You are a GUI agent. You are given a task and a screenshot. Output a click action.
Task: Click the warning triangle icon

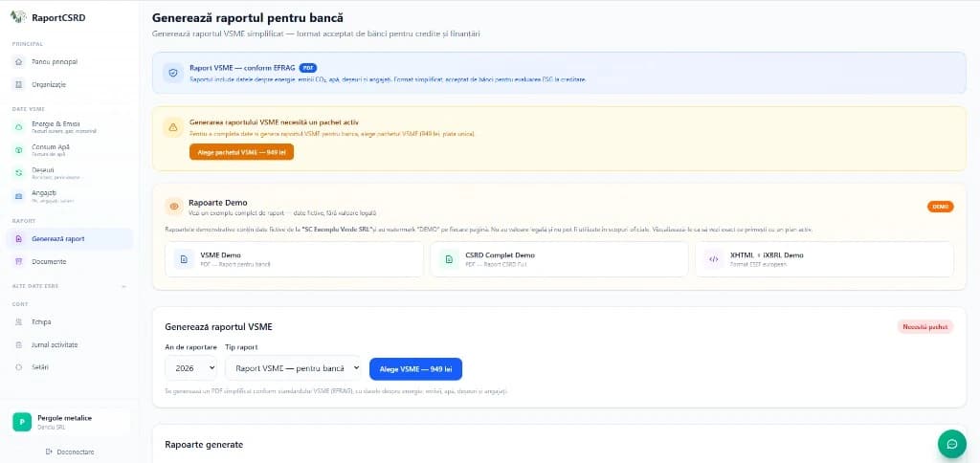pyautogui.click(x=172, y=127)
